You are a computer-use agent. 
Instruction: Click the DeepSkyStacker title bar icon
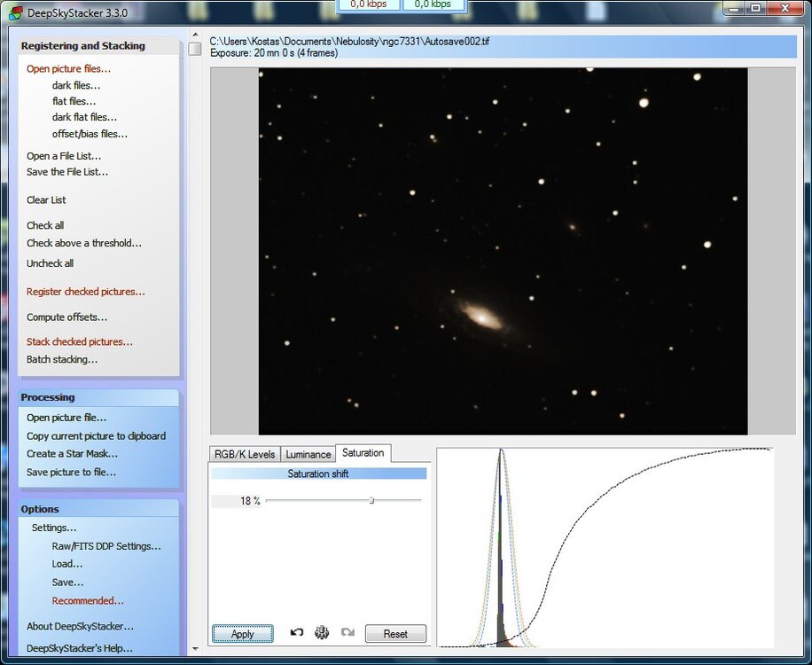(16, 12)
